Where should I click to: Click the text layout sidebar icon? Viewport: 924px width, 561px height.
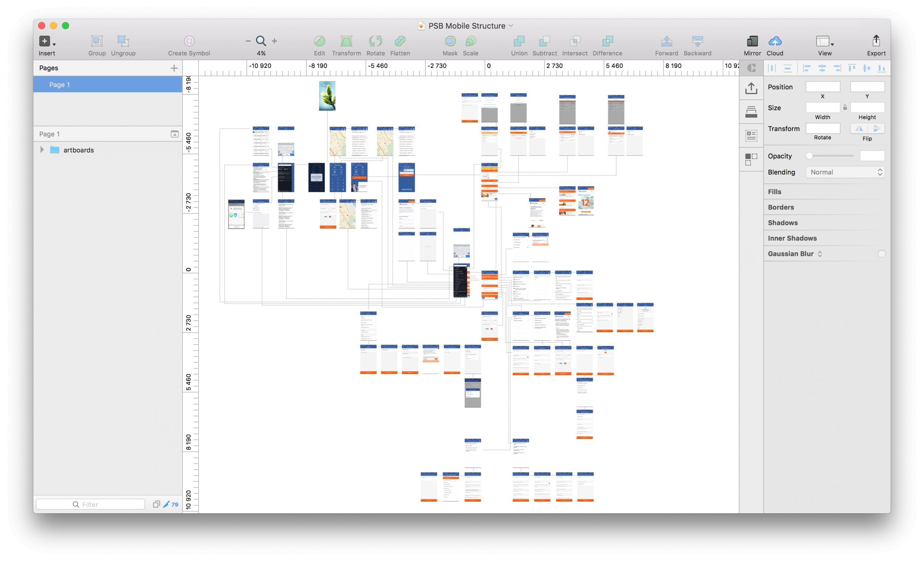tap(751, 135)
